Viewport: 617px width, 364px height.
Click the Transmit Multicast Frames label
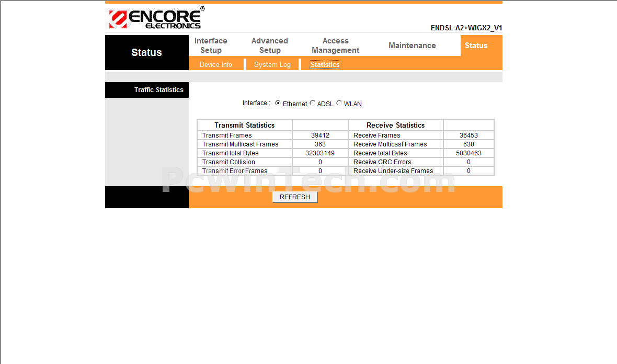point(240,144)
